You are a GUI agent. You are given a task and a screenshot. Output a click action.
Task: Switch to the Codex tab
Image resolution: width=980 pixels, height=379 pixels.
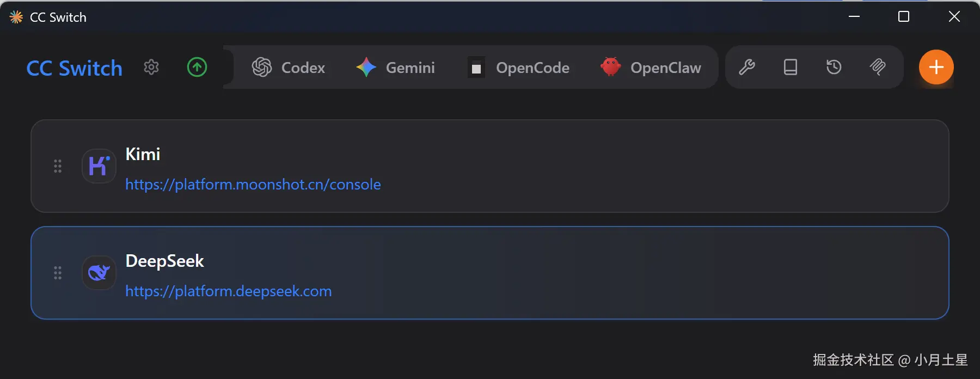[289, 68]
